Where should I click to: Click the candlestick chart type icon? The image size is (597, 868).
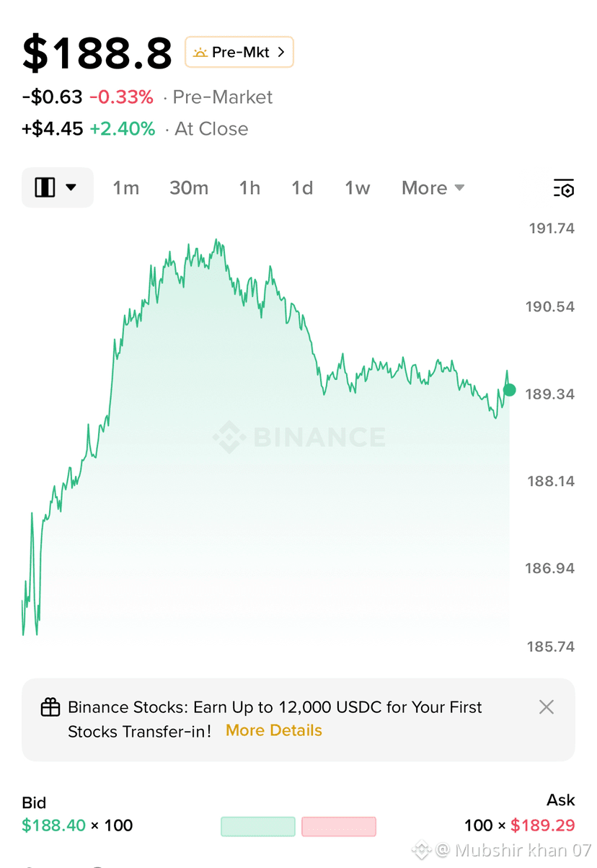[45, 187]
